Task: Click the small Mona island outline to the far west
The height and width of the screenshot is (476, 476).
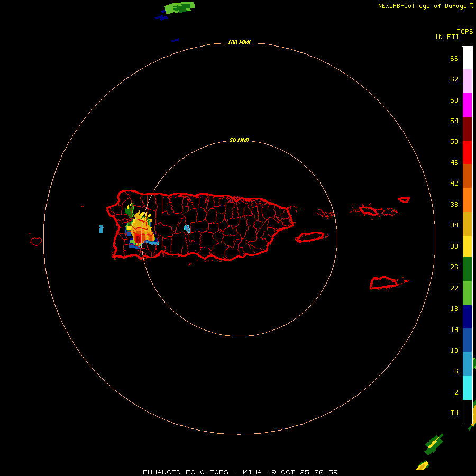Action: click(36, 241)
